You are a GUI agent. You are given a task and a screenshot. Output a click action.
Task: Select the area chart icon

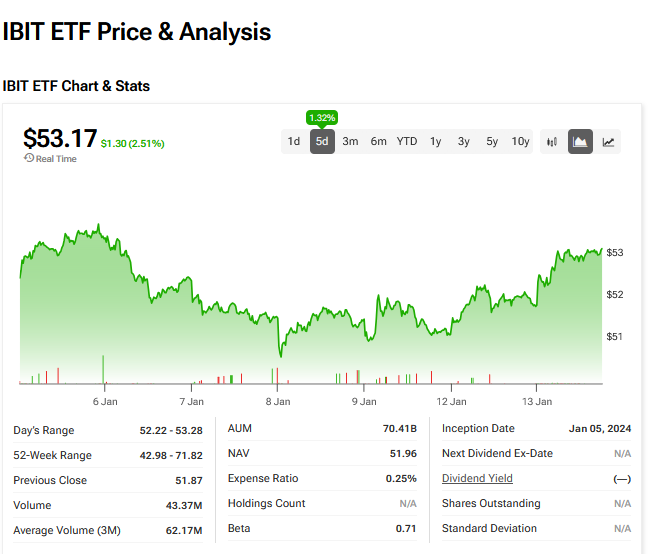(580, 142)
